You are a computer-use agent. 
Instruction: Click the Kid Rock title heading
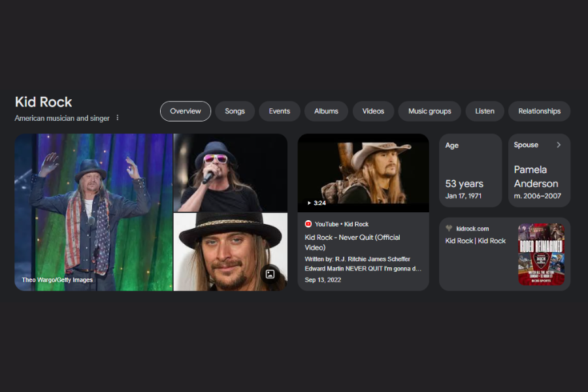tap(44, 102)
